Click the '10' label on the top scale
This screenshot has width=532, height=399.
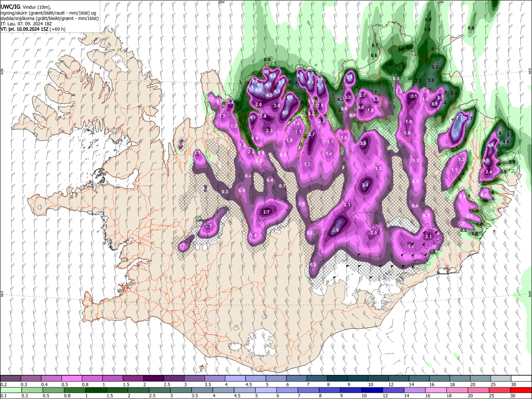point(370,384)
